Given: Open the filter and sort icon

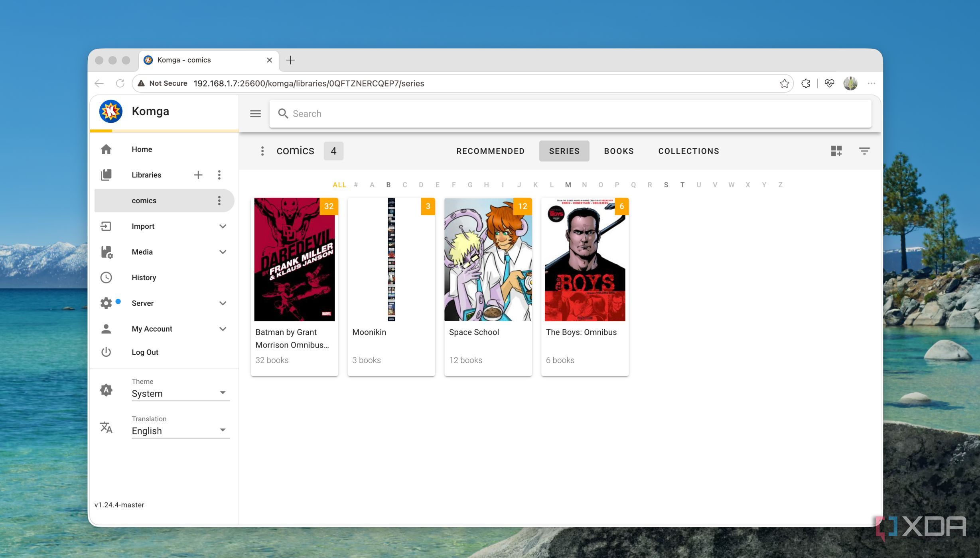Looking at the screenshot, I should [864, 151].
